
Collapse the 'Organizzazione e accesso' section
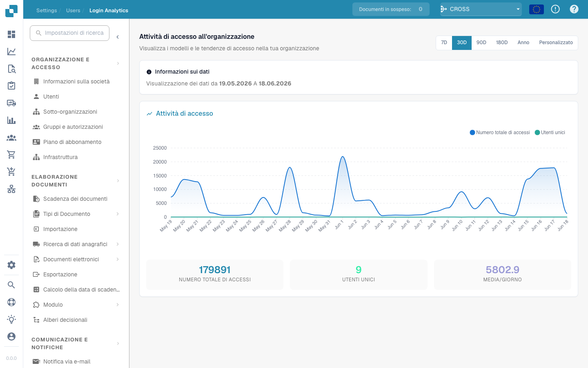118,63
